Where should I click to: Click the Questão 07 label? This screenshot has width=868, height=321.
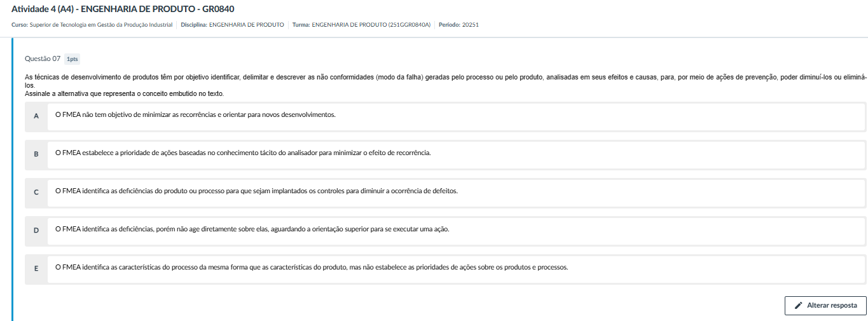42,58
